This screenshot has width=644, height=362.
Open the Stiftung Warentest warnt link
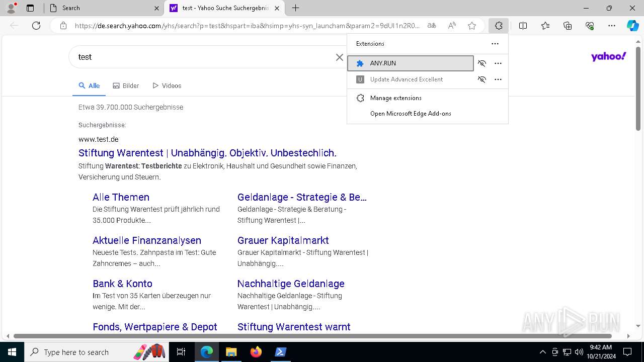pyautogui.click(x=294, y=327)
